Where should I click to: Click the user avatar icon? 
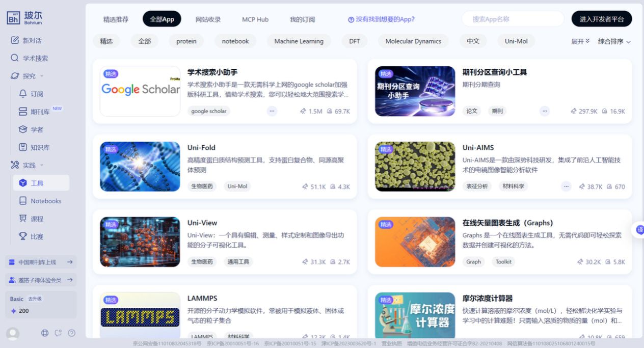[x=13, y=334]
